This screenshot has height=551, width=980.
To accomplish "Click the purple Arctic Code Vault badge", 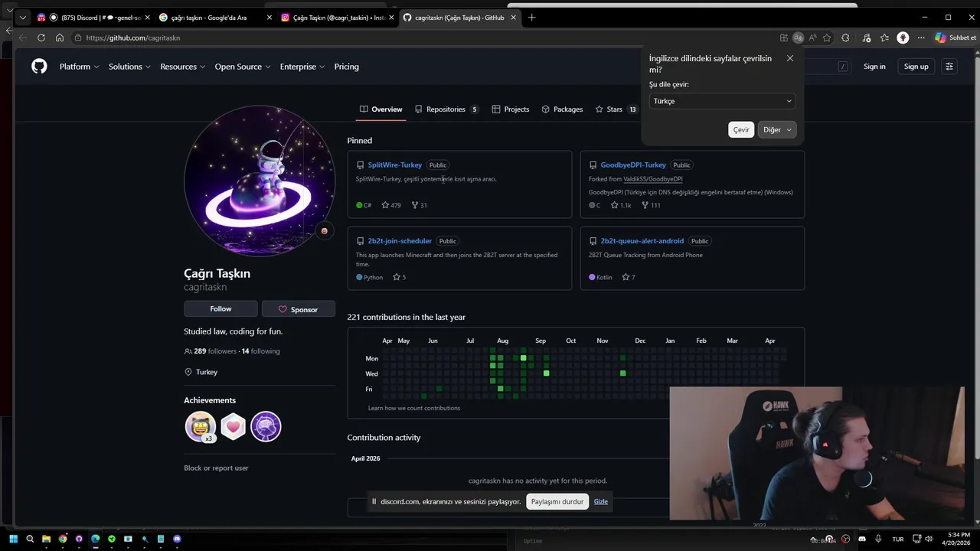I will pyautogui.click(x=266, y=426).
